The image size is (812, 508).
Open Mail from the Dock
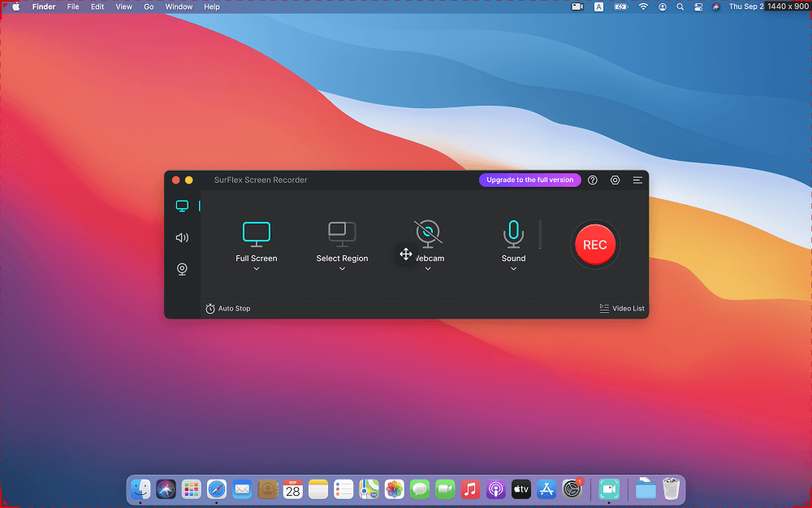pos(242,488)
